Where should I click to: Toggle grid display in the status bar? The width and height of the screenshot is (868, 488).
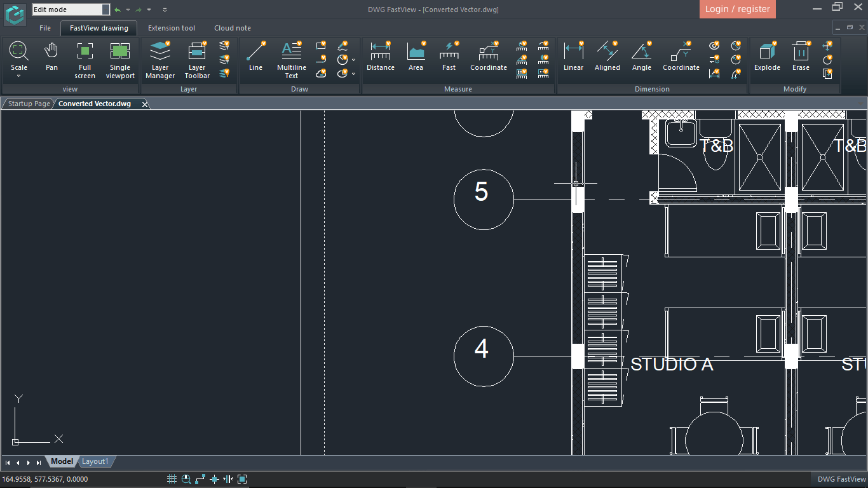172,479
